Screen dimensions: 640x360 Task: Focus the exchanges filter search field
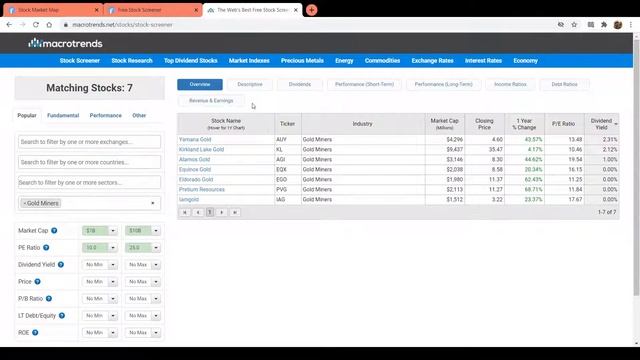[89, 142]
